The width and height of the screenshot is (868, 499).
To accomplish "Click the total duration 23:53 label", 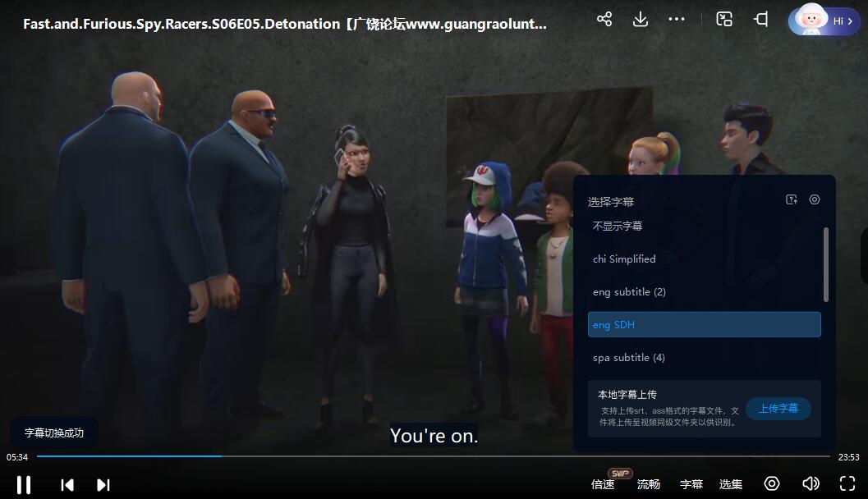I will coord(848,457).
